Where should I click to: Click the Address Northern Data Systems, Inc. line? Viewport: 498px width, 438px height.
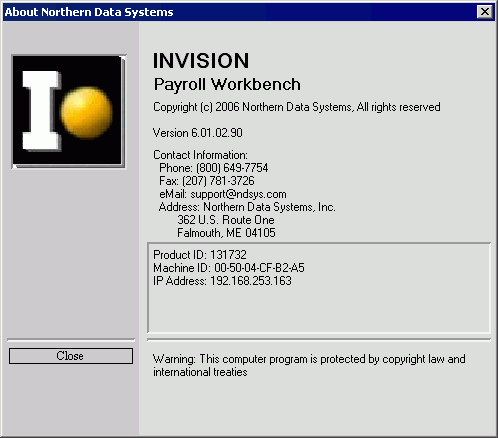(x=247, y=207)
